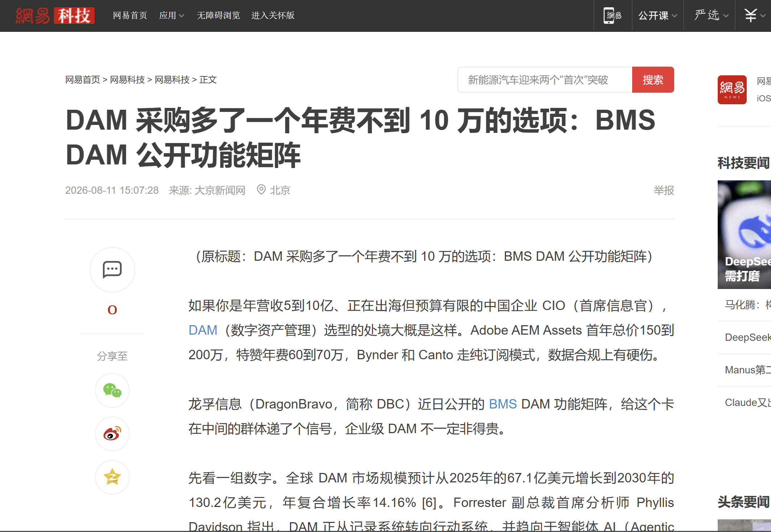Open 进入关怀版 mode
The image size is (771, 532).
click(273, 16)
